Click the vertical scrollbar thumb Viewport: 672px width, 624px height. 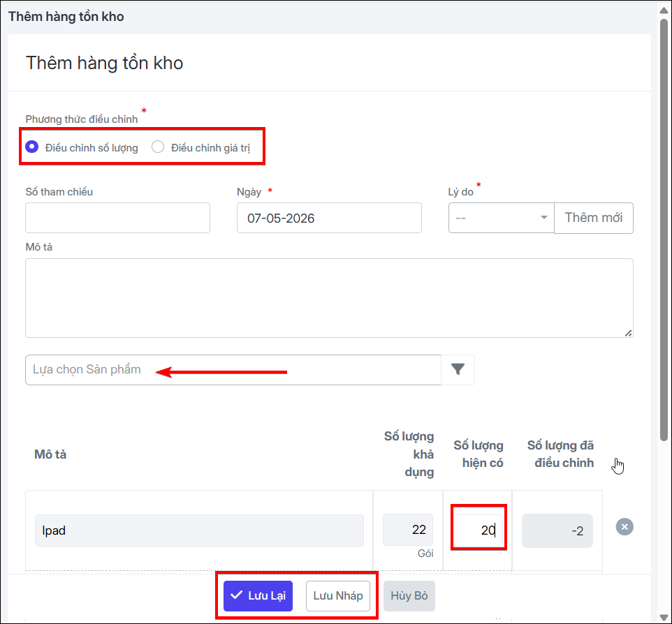(x=664, y=230)
